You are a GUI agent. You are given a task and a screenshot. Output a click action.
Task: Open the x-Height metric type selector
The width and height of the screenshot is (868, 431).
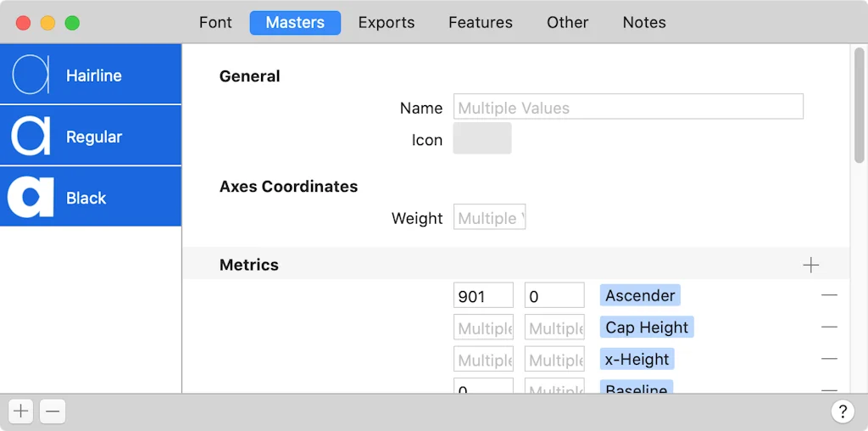(x=637, y=360)
